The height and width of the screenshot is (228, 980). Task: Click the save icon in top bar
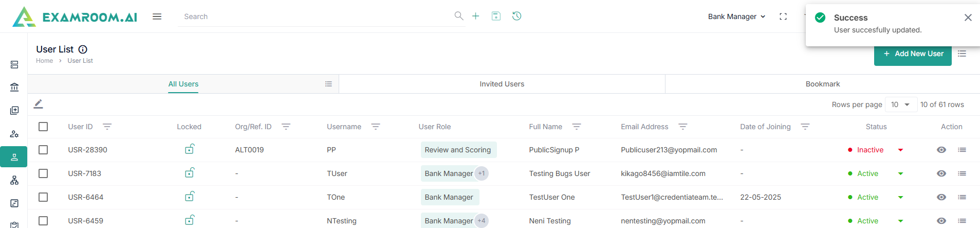[496, 16]
